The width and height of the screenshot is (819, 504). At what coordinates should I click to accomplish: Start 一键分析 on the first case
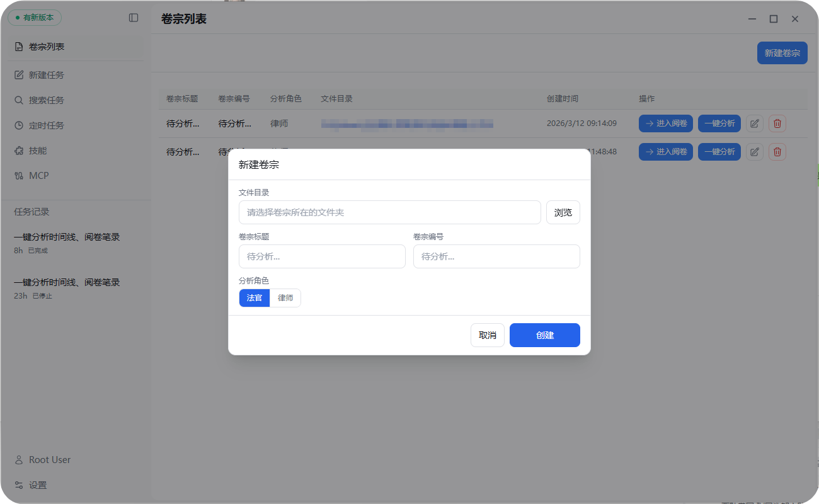(719, 123)
